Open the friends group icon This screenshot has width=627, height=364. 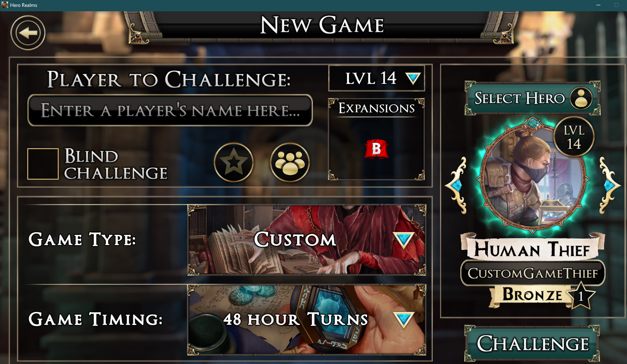tap(290, 163)
